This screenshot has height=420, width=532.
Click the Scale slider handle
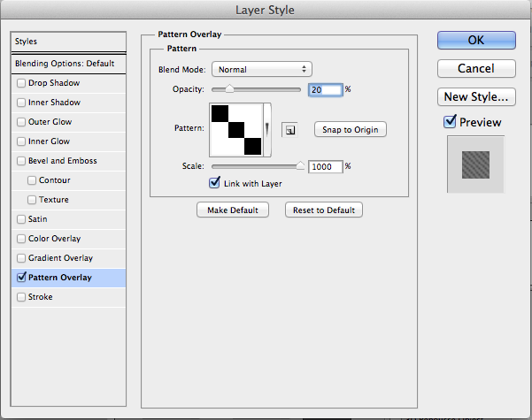coord(300,166)
